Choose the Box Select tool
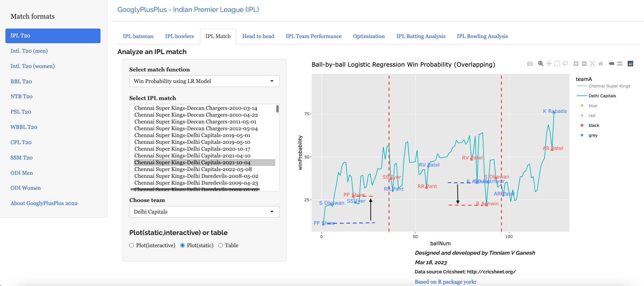Viewport: 644px width, 286px height. (x=557, y=64)
